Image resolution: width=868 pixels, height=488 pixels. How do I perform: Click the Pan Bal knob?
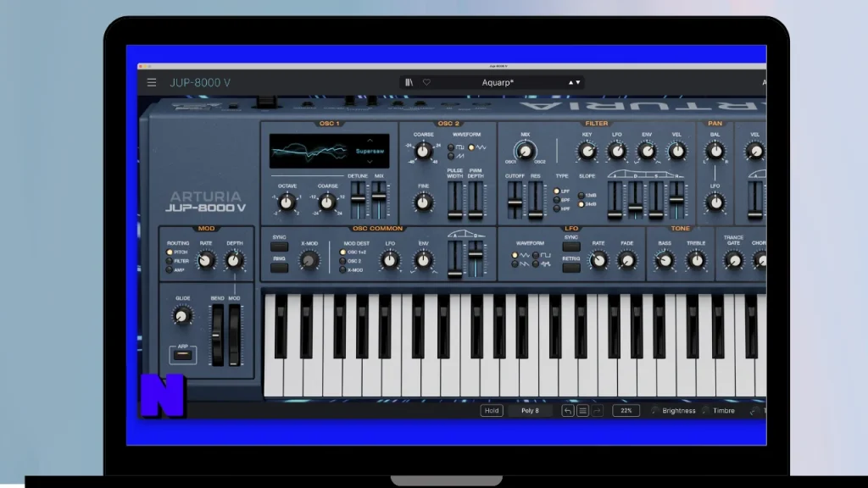pos(715,151)
